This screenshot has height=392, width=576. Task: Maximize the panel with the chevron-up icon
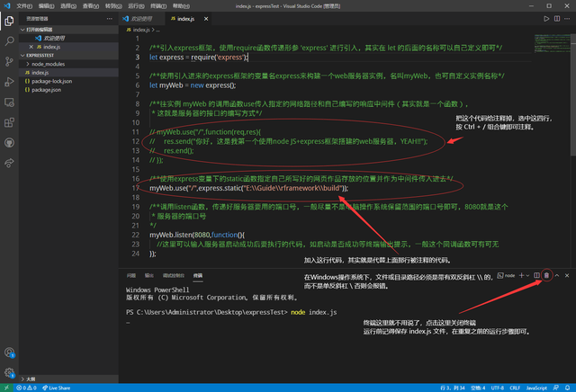tap(557, 275)
